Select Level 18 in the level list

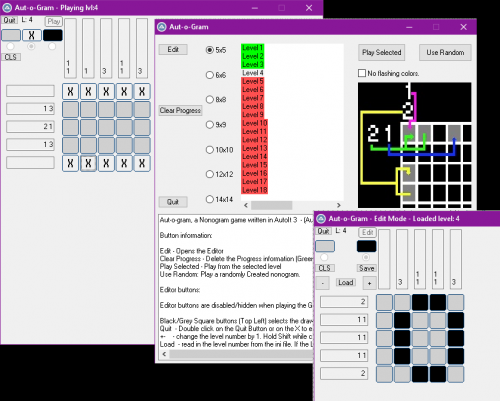[x=255, y=190]
